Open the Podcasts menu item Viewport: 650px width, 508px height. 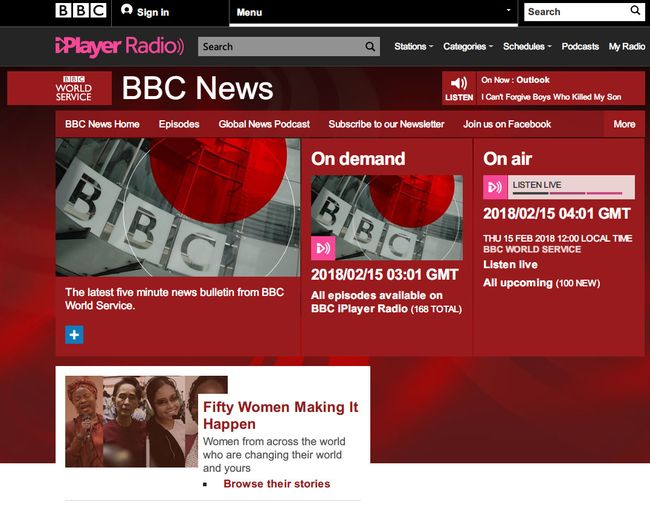pos(580,46)
